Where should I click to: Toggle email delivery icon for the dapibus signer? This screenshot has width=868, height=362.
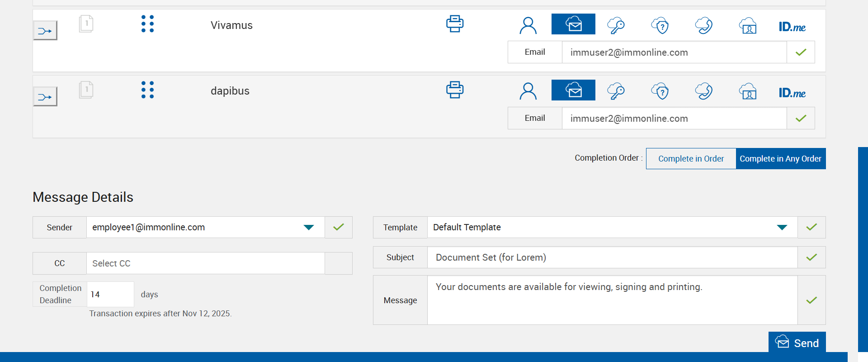pos(573,90)
